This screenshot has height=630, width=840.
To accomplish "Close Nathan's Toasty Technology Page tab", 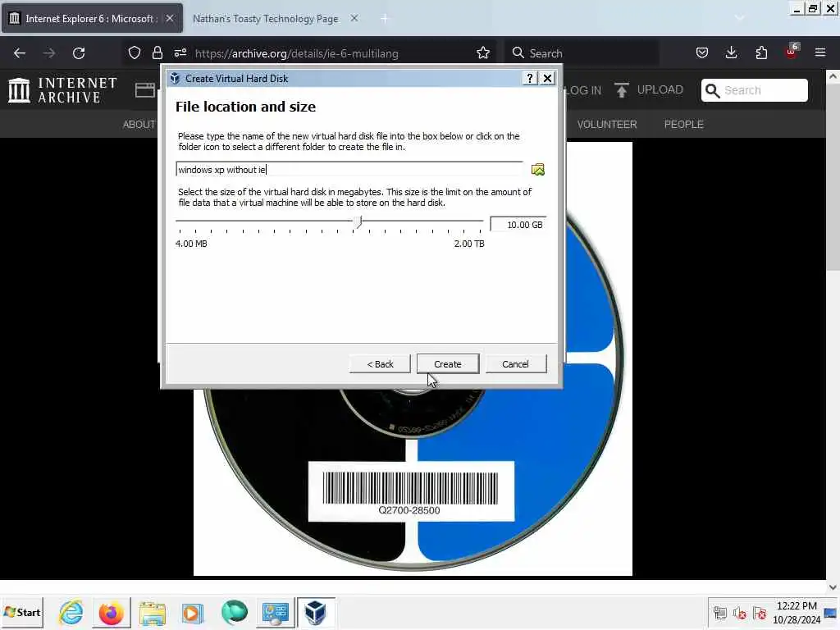I will (354, 18).
